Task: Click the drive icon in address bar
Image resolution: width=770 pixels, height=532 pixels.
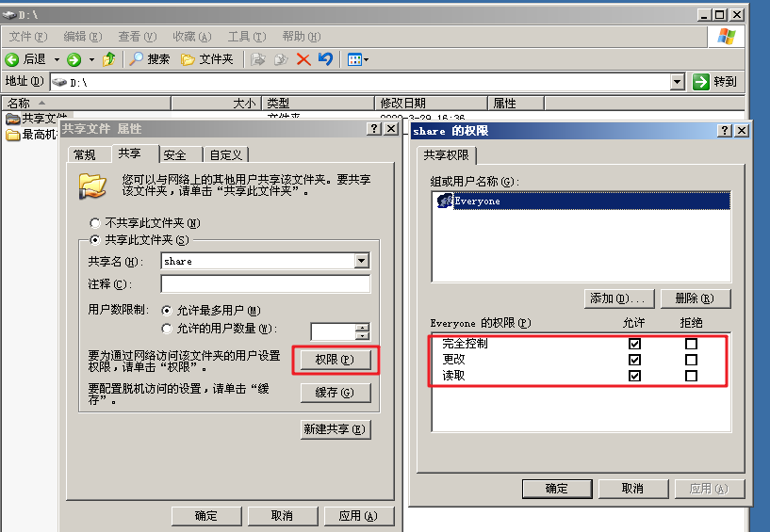Action: (60, 82)
